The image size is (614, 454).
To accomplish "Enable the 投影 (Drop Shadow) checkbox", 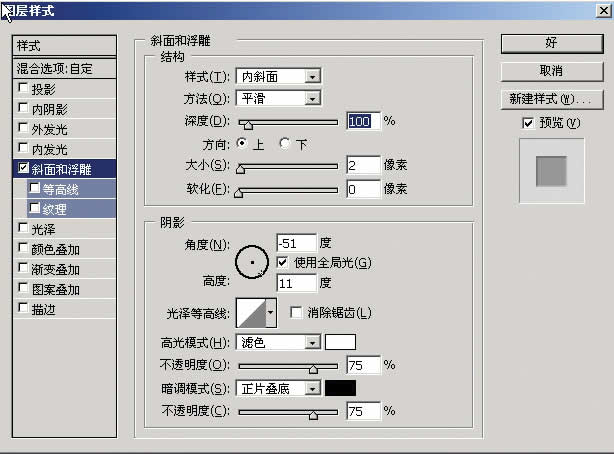I will click(x=23, y=88).
